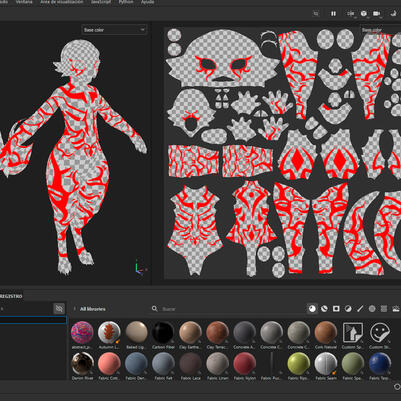Viewport: 401px width, 401px height.
Task: Filter assets by environment maps
Action: click(396, 309)
